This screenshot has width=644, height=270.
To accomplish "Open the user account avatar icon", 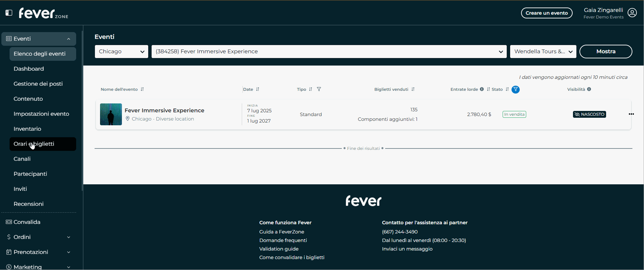I will [632, 13].
